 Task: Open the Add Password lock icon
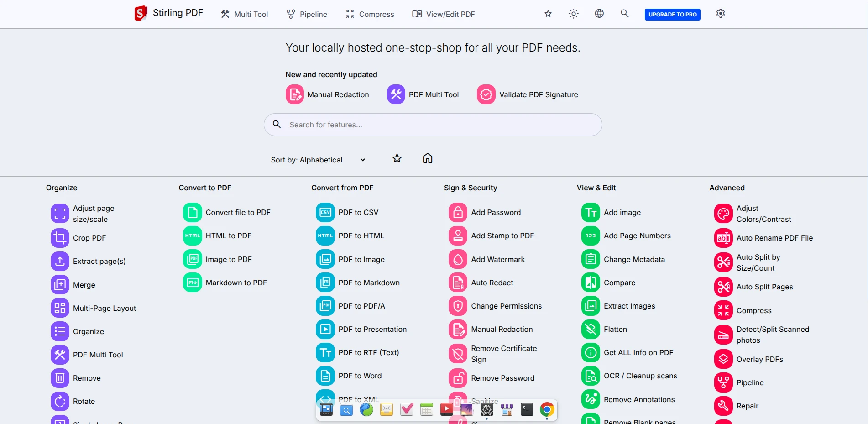[458, 212]
